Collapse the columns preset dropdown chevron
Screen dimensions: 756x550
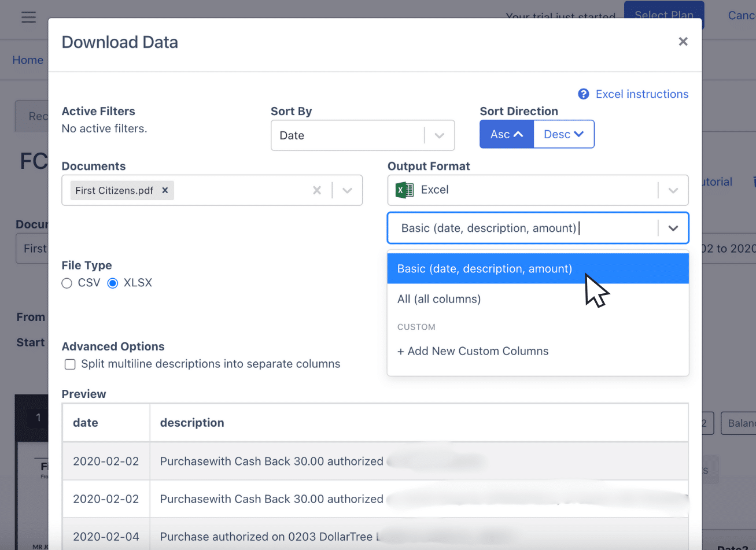(673, 228)
